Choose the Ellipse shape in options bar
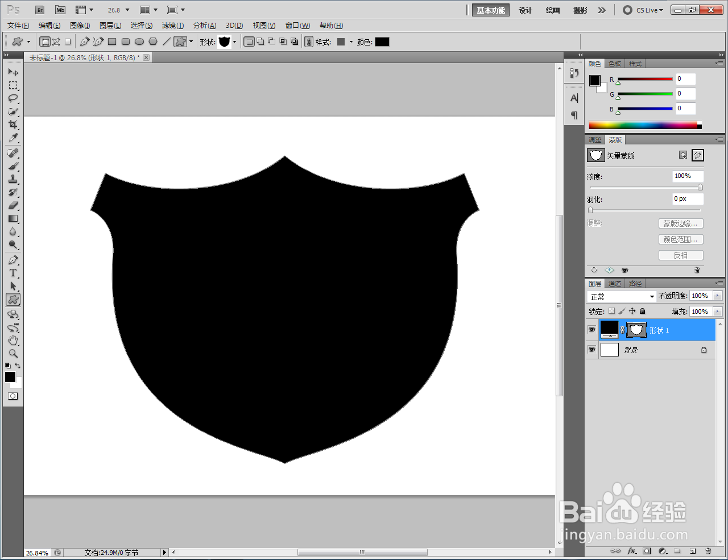The width and height of the screenshot is (728, 560). (x=139, y=42)
